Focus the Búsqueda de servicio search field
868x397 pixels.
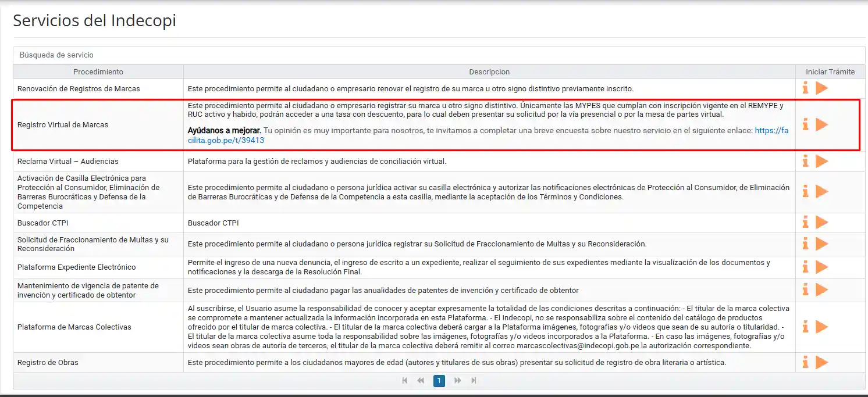click(x=439, y=55)
